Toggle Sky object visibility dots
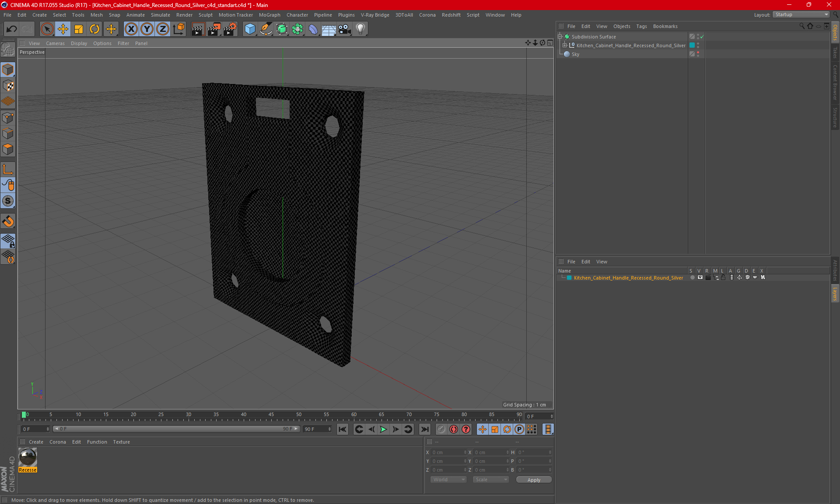Viewport: 840px width, 504px height. point(698,54)
